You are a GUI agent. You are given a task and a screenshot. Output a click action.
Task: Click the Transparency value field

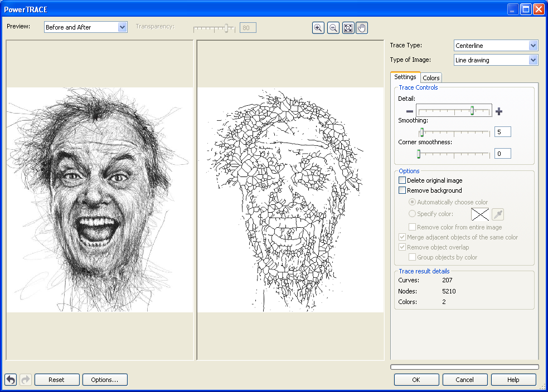tap(248, 28)
